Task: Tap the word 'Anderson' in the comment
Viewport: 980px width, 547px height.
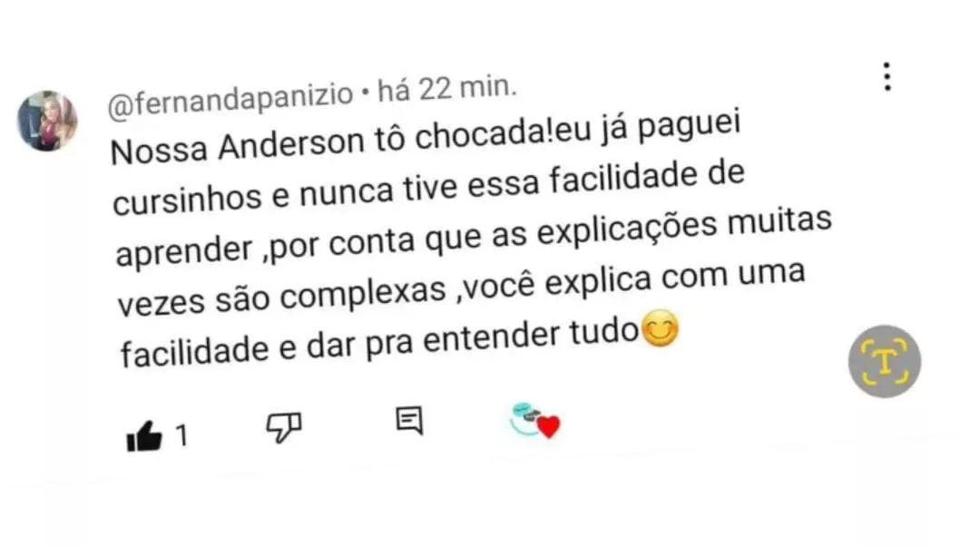Action: pyautogui.click(x=291, y=145)
